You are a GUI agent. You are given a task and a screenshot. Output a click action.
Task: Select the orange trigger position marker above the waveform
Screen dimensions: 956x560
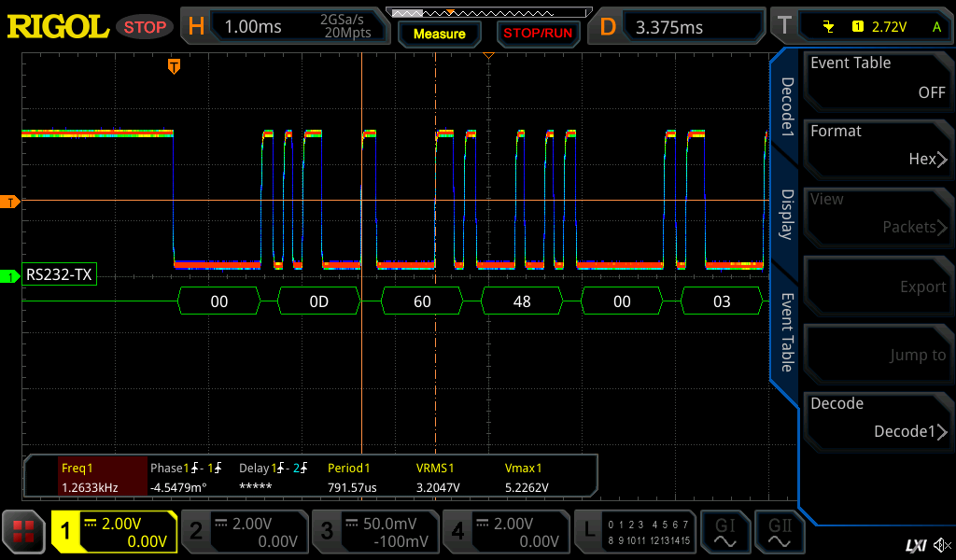coord(174,65)
